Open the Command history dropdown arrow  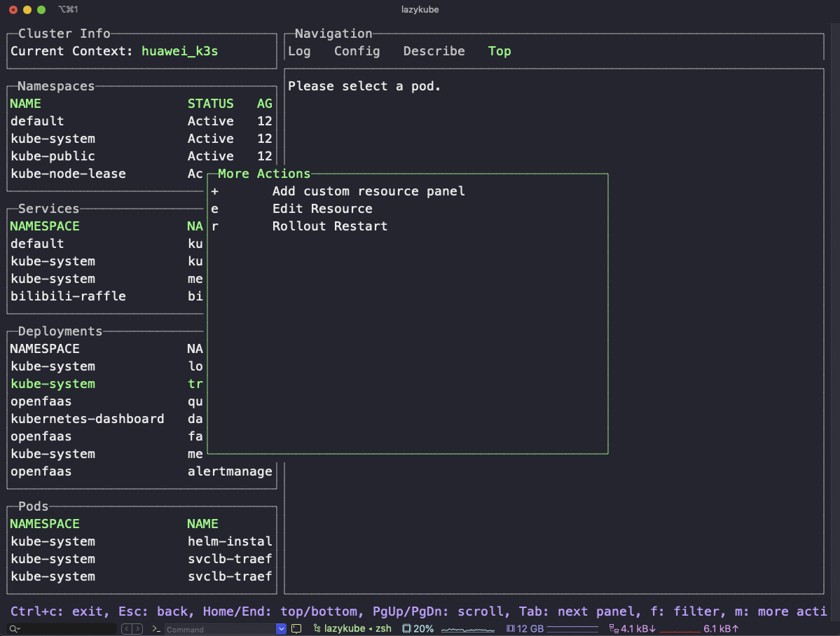[281, 629]
